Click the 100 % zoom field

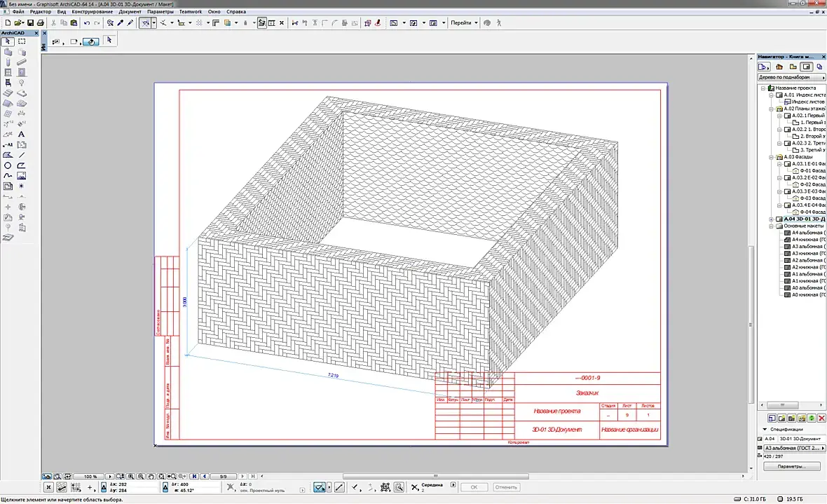tap(90, 477)
